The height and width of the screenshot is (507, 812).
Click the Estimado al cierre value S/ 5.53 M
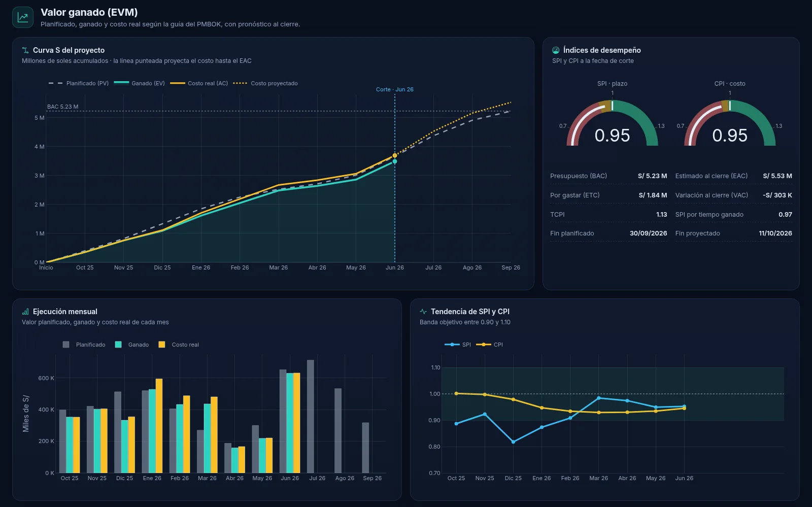777,176
